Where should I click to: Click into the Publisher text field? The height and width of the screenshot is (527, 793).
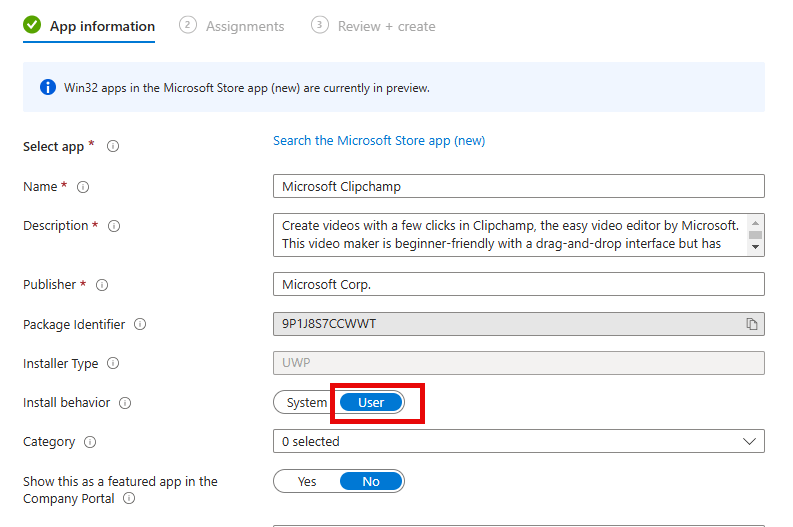(x=519, y=284)
